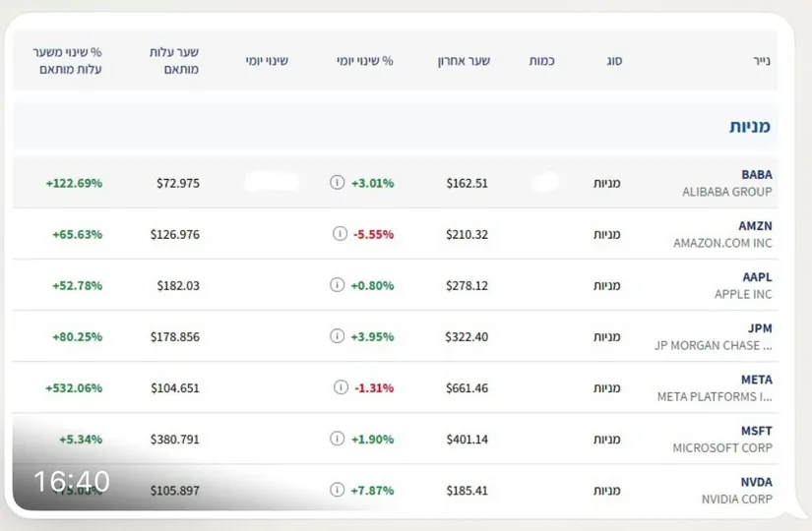
Task: Click the נייר column header
Action: click(761, 61)
